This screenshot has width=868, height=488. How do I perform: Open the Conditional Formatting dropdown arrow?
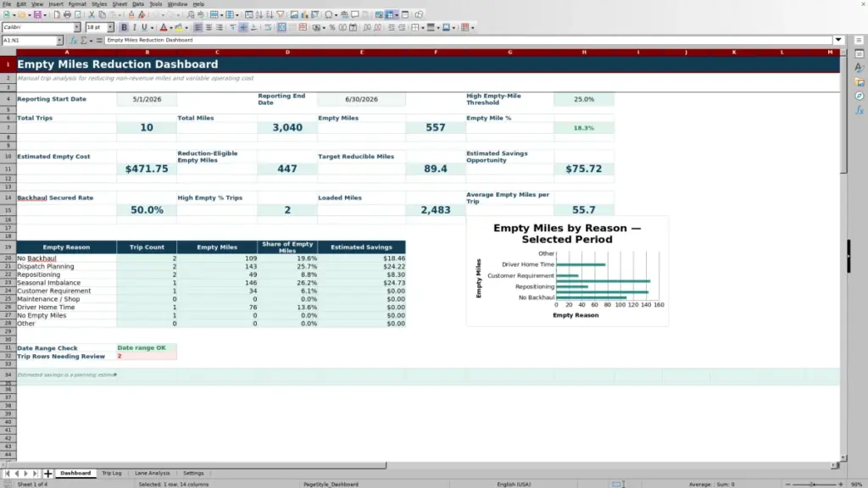[472, 27]
